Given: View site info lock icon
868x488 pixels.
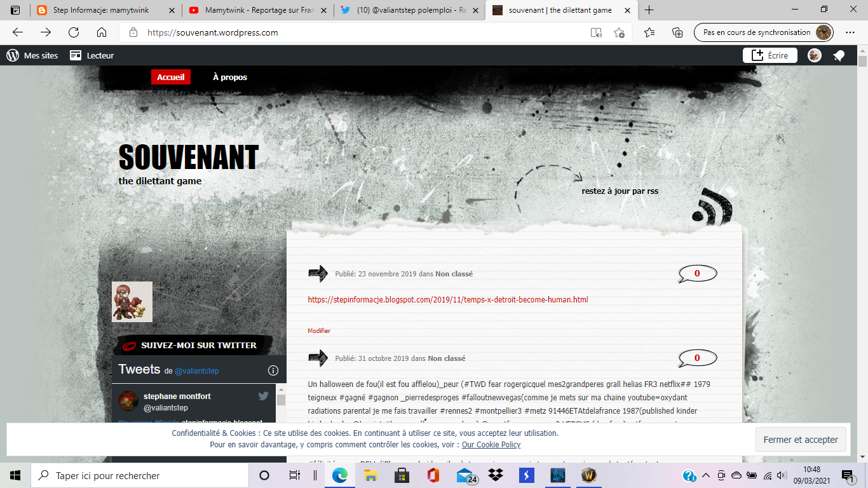Looking at the screenshot, I should point(133,32).
